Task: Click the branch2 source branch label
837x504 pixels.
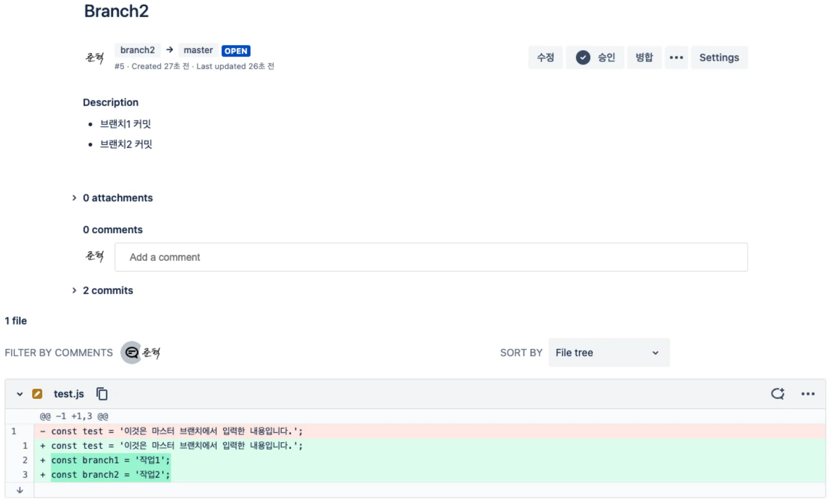Action: tap(137, 50)
